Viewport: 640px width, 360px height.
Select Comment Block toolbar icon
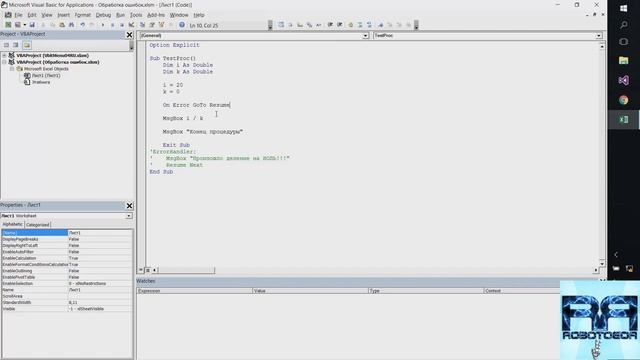pyautogui.click(x=360, y=25)
